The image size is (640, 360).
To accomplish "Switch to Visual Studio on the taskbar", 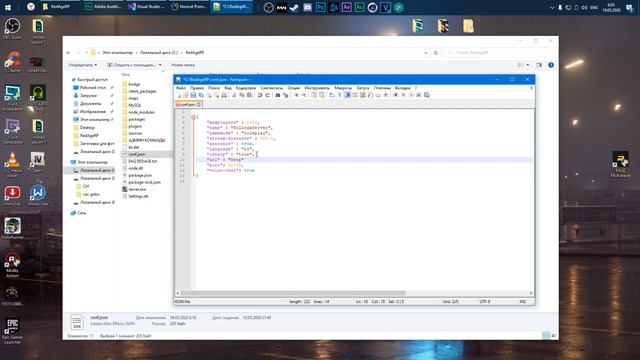I will point(146,7).
